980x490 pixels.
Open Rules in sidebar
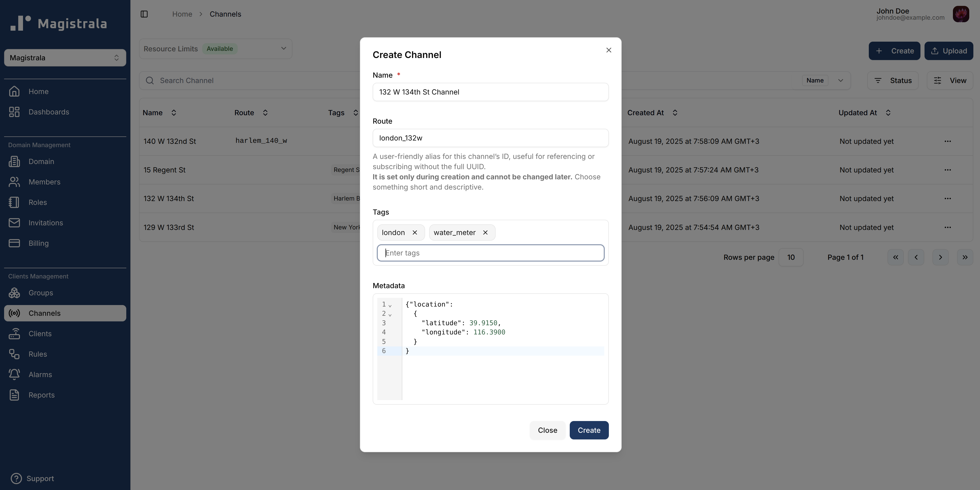[x=38, y=354]
